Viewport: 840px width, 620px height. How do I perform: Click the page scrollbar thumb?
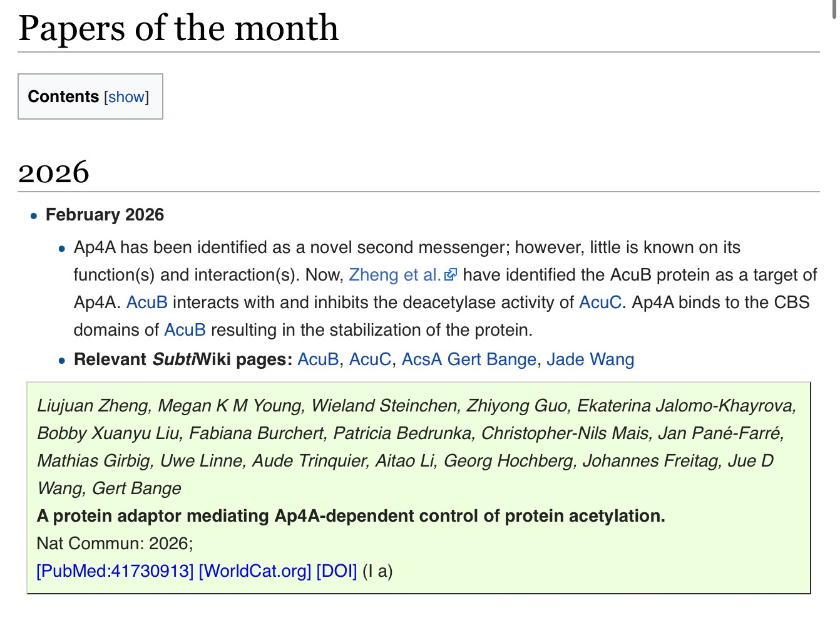pos(834,9)
